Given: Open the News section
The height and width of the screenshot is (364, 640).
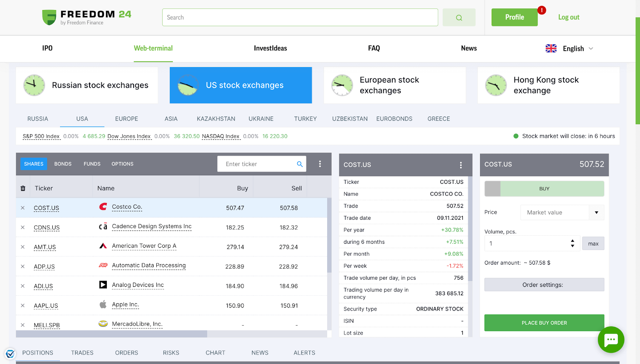Looking at the screenshot, I should [469, 48].
